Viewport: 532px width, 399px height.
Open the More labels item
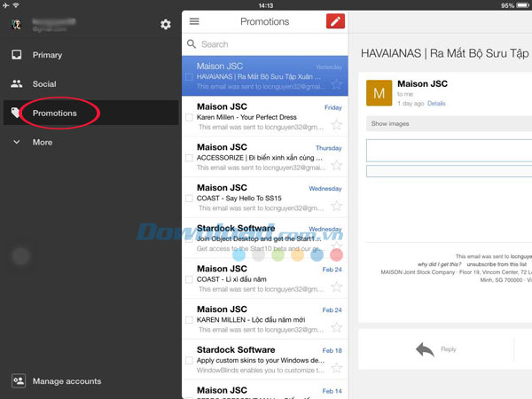coord(91,142)
